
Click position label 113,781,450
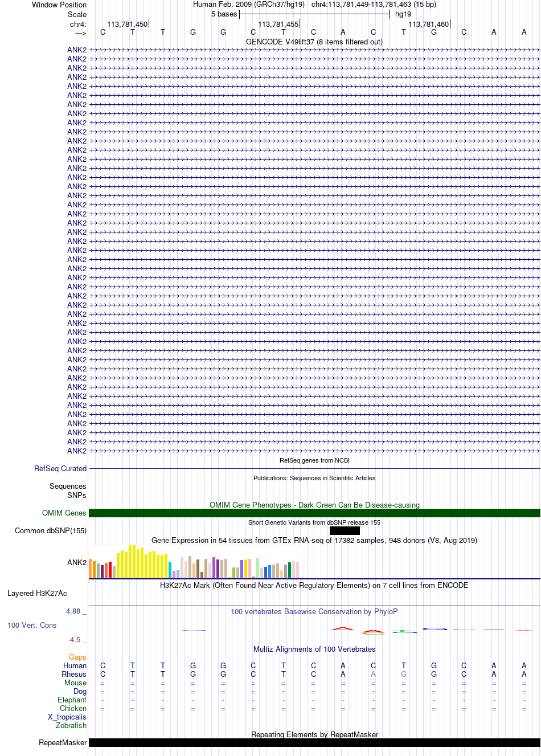coord(127,24)
